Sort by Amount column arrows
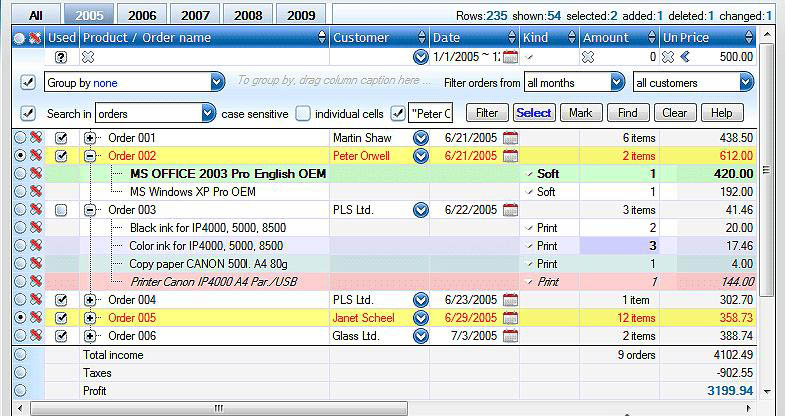Image resolution: width=785 pixels, height=416 pixels. [652, 38]
